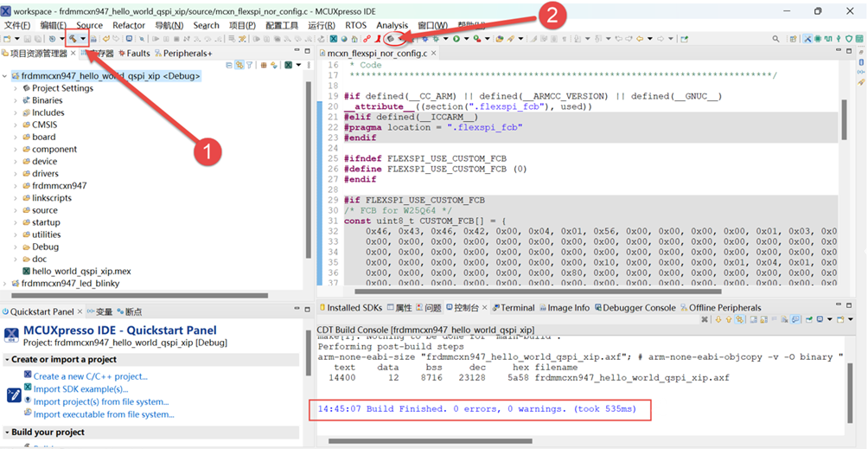Screen dimensions: 868x449
Task: Select hello_world_qspi_xip.mex file
Action: pos(81,272)
